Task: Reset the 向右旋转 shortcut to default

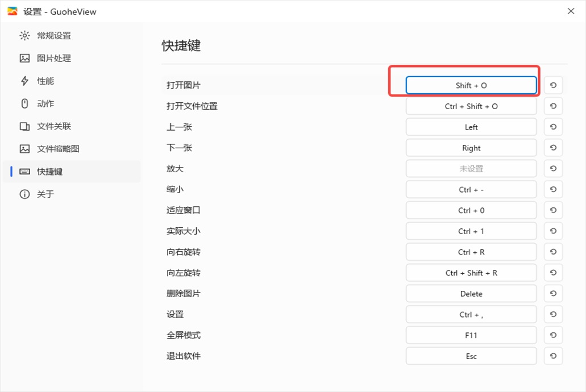Action: click(x=553, y=252)
